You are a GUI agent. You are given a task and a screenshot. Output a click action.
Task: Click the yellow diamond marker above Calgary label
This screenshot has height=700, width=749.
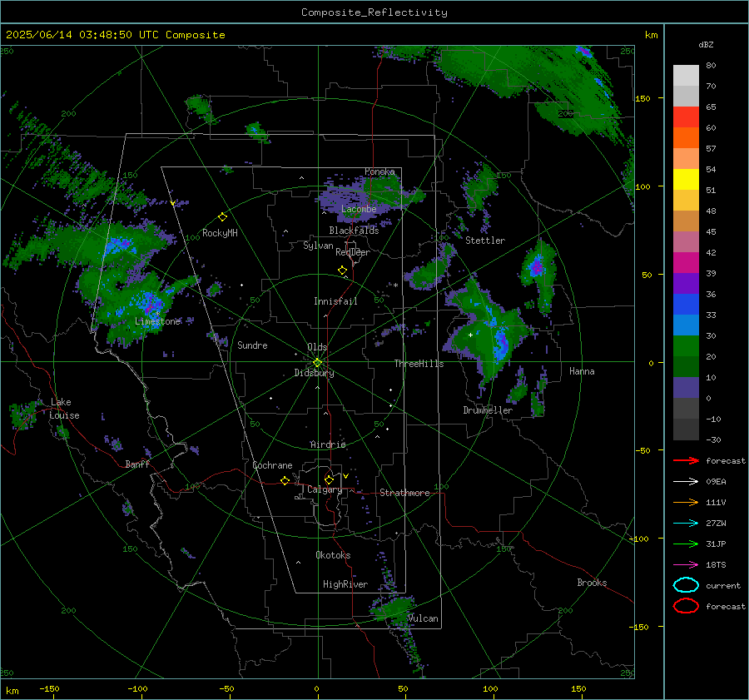pyautogui.click(x=329, y=479)
